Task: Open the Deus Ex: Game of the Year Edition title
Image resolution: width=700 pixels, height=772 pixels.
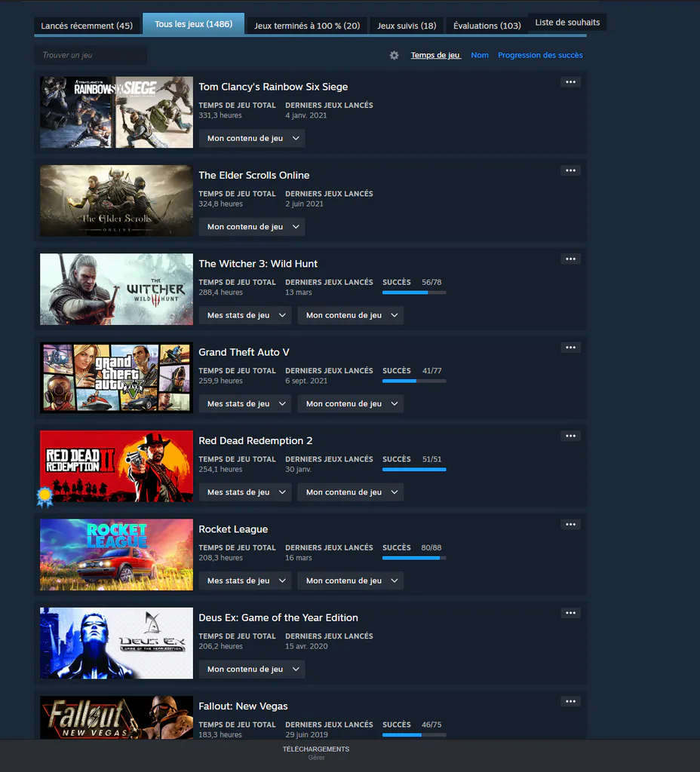Action: (x=278, y=618)
